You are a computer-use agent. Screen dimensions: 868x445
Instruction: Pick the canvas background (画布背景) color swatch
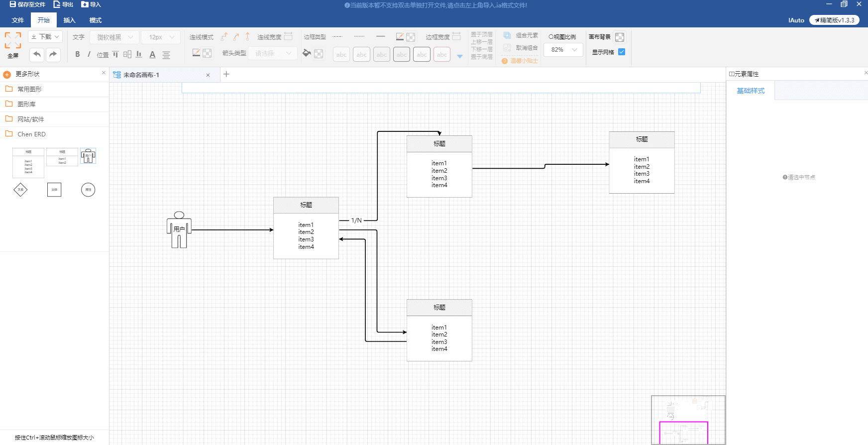click(620, 37)
